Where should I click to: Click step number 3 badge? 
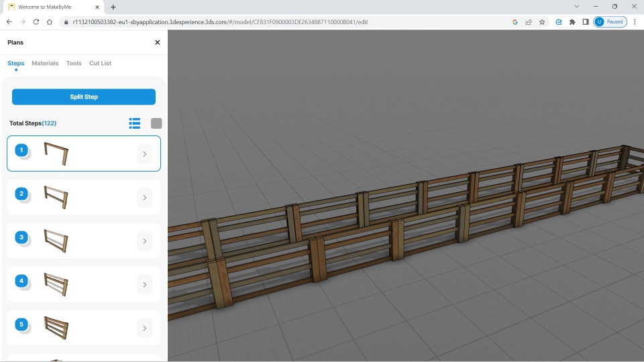pyautogui.click(x=21, y=237)
